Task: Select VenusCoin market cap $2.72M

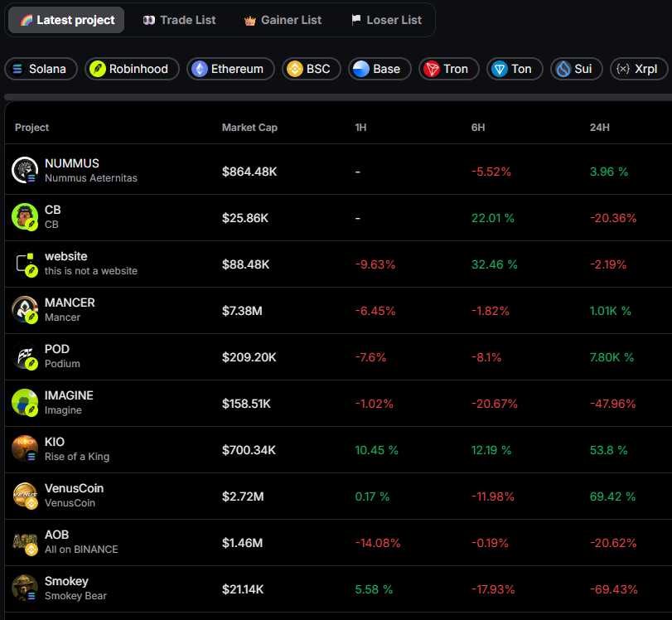Action: click(243, 496)
